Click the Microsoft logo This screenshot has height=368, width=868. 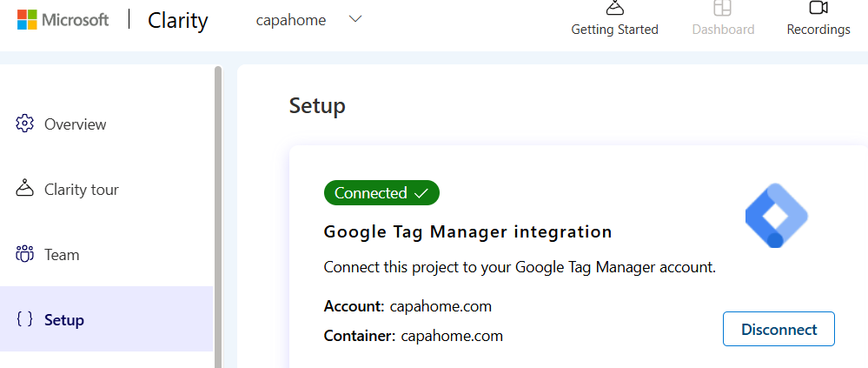point(63,21)
